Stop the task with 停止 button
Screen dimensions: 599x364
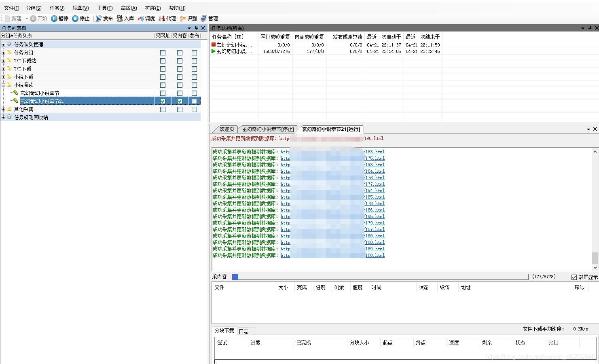pos(80,19)
